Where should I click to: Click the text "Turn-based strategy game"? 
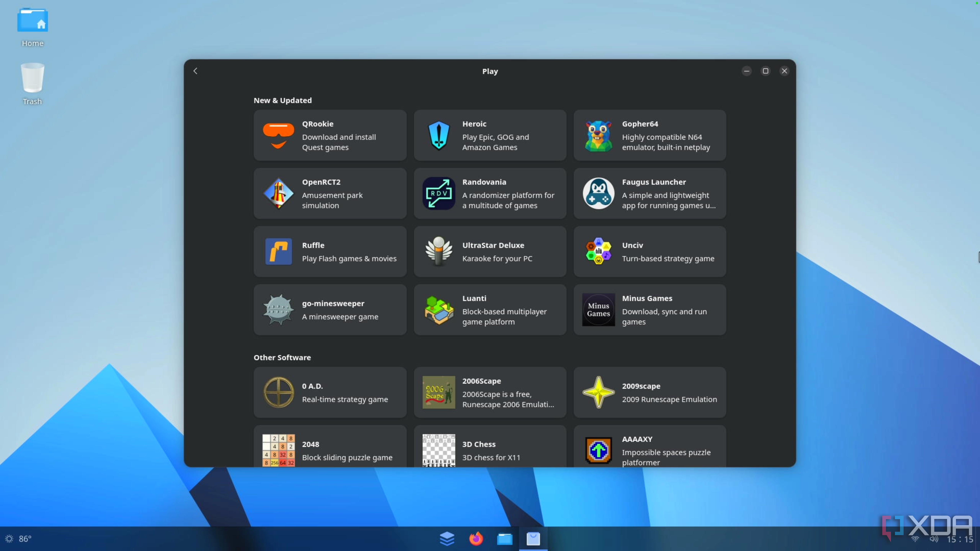point(668,259)
